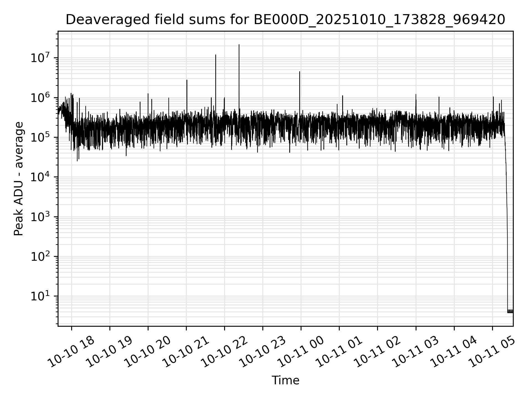Click the '10-10 18' x-axis tick label
Image resolution: width=532 pixels, height=399 pixels.
(71, 352)
